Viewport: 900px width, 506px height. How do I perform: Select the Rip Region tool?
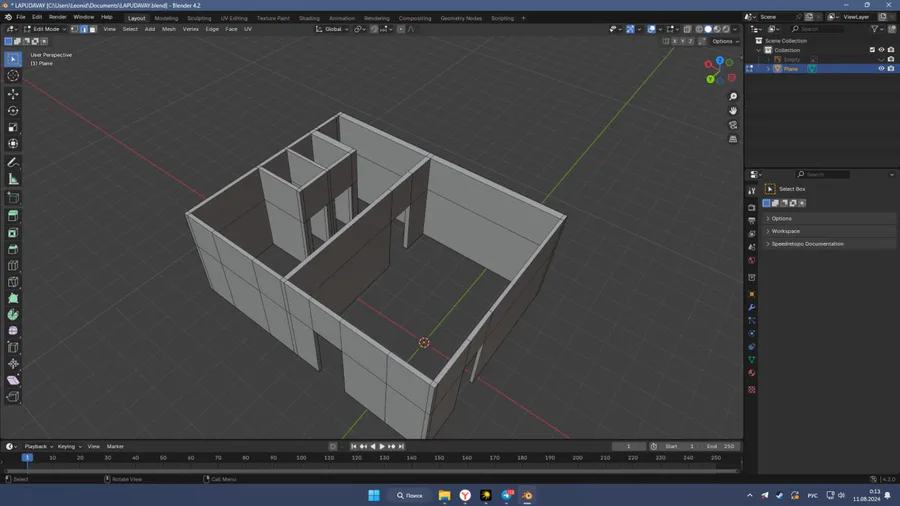pos(13,397)
